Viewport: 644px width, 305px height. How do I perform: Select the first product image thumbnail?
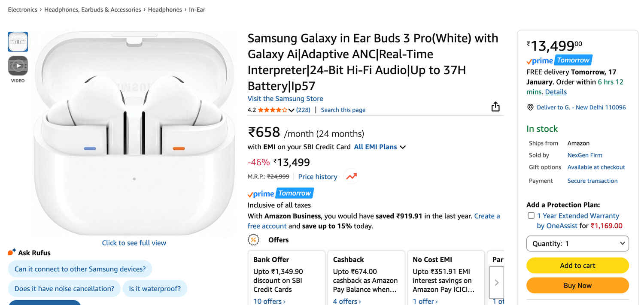point(18,42)
